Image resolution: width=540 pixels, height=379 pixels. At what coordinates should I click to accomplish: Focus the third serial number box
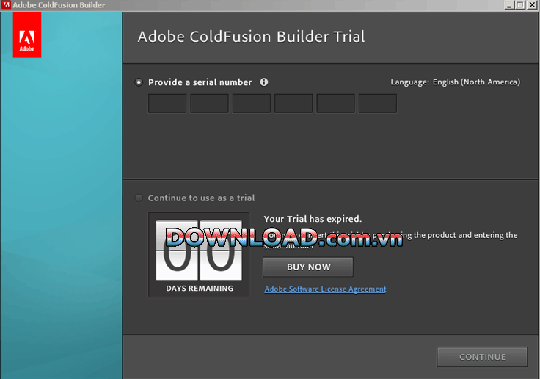(251, 103)
